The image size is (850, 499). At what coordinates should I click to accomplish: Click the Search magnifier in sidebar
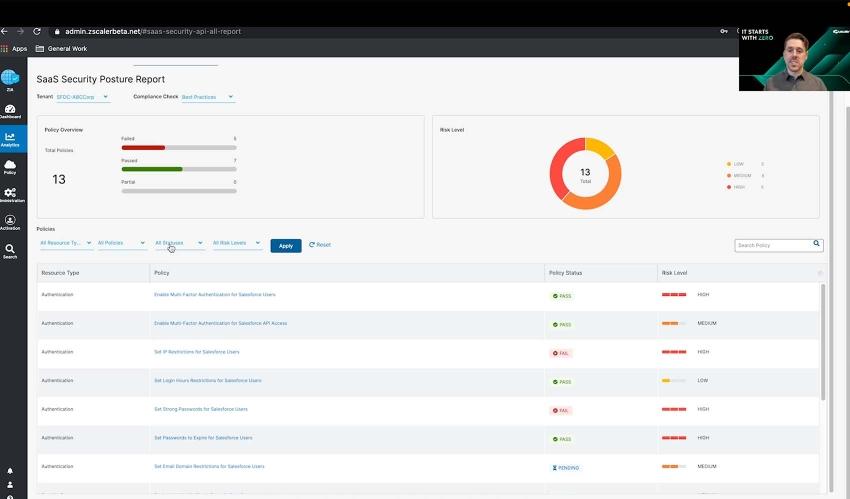click(10, 250)
